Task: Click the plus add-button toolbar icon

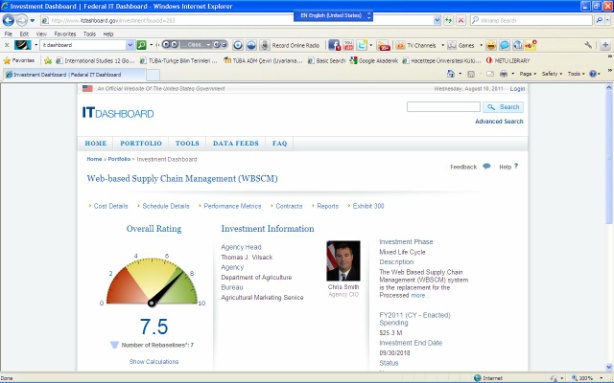Action: (605, 45)
